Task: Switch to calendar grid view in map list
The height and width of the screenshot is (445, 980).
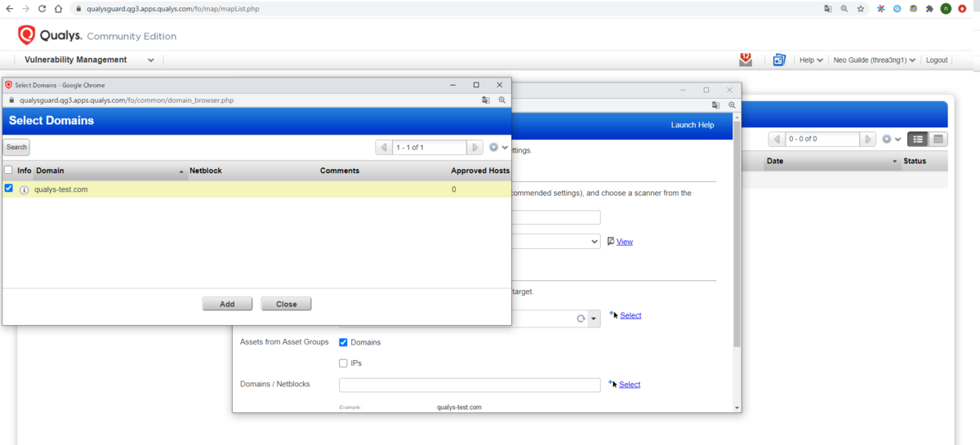Action: [x=938, y=139]
